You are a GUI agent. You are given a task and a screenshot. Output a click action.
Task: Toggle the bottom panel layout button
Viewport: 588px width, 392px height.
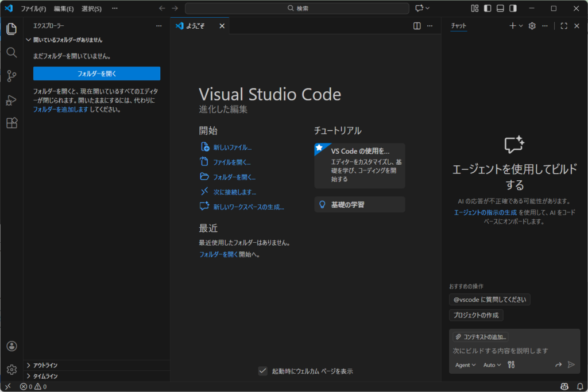[x=500, y=9]
